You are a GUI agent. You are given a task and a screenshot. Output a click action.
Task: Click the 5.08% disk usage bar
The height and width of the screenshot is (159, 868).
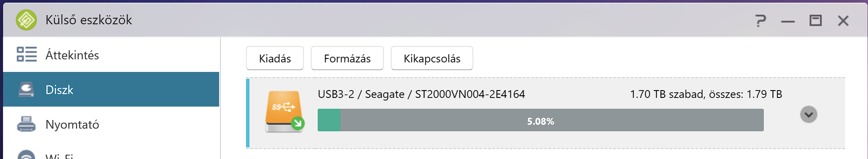(x=541, y=120)
